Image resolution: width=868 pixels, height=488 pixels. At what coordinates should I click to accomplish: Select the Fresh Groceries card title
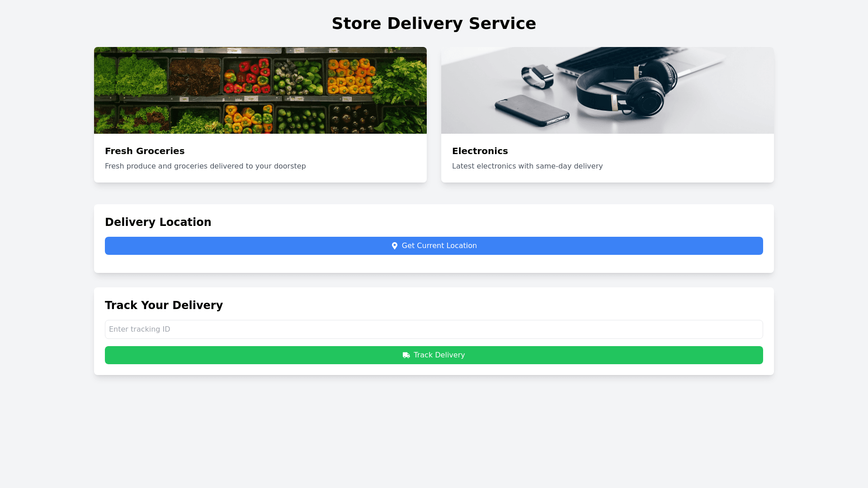point(145,151)
